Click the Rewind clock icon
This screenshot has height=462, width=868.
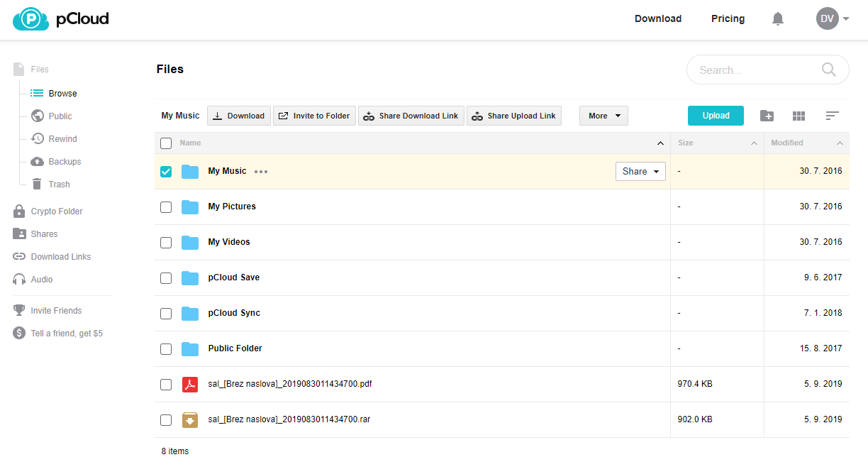tap(37, 139)
